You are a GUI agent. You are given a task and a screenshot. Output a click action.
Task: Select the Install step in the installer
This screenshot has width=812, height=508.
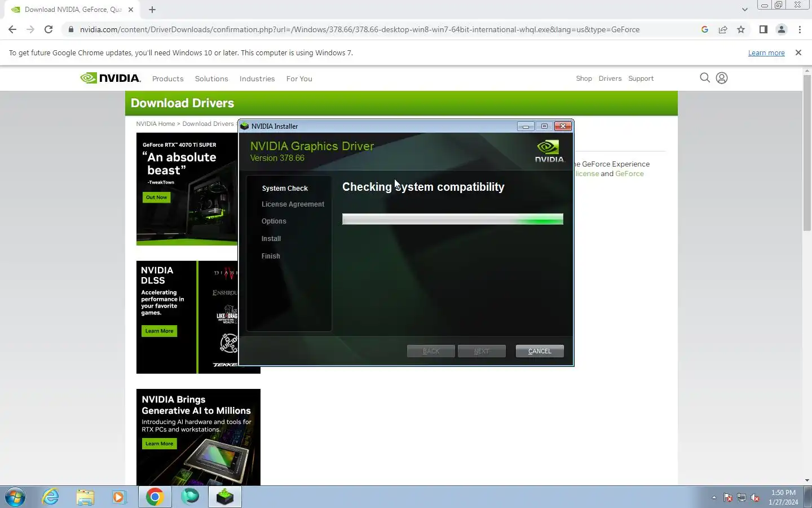click(x=271, y=239)
